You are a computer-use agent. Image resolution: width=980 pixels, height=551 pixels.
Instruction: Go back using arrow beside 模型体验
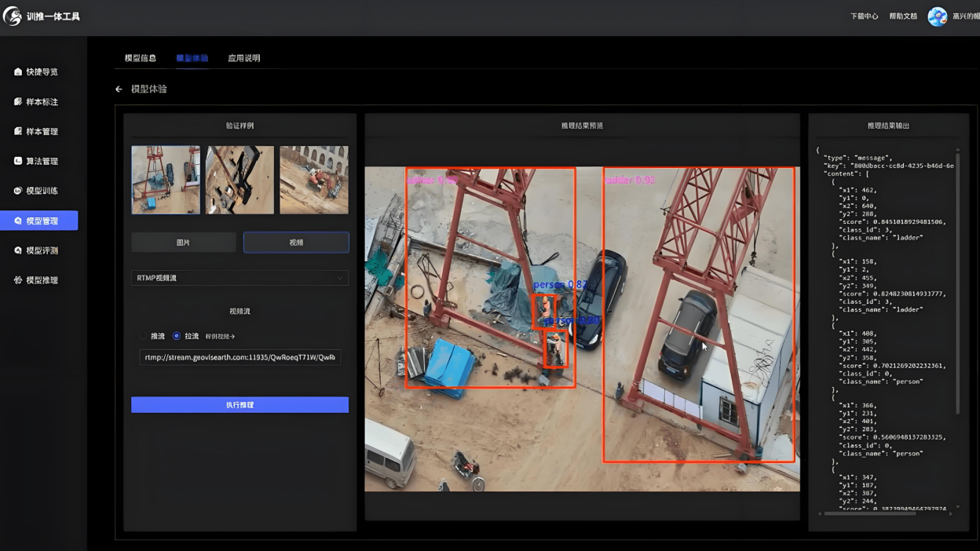coord(119,89)
